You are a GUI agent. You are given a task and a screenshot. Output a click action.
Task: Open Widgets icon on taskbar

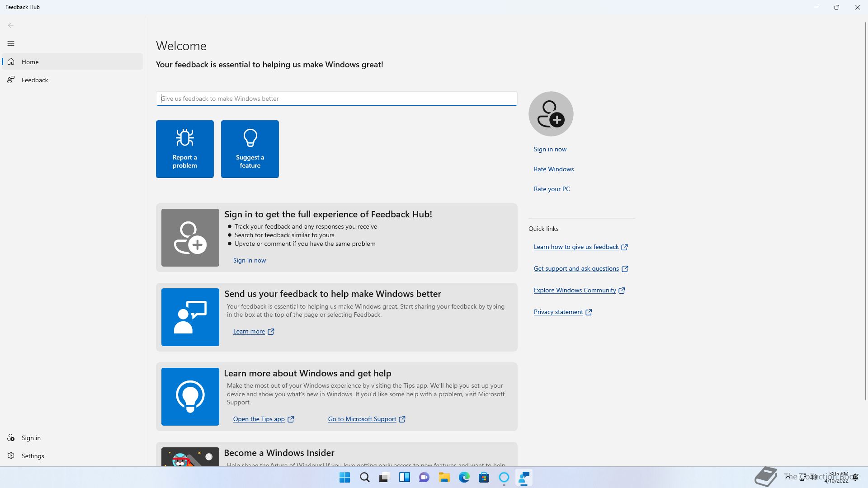(404, 477)
